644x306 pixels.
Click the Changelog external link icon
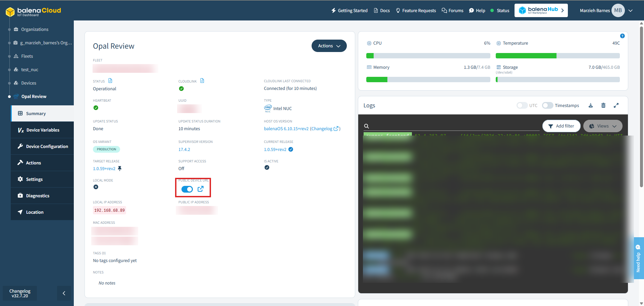point(336,129)
